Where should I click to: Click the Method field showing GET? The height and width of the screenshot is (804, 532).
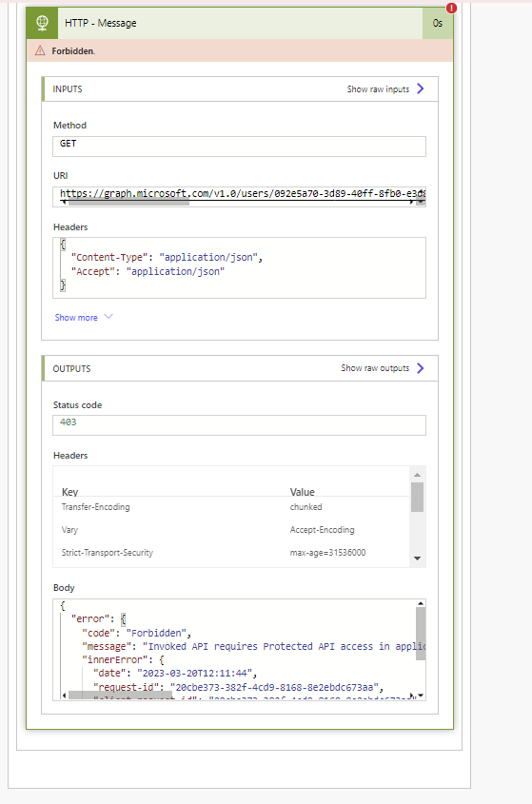pyautogui.click(x=239, y=147)
